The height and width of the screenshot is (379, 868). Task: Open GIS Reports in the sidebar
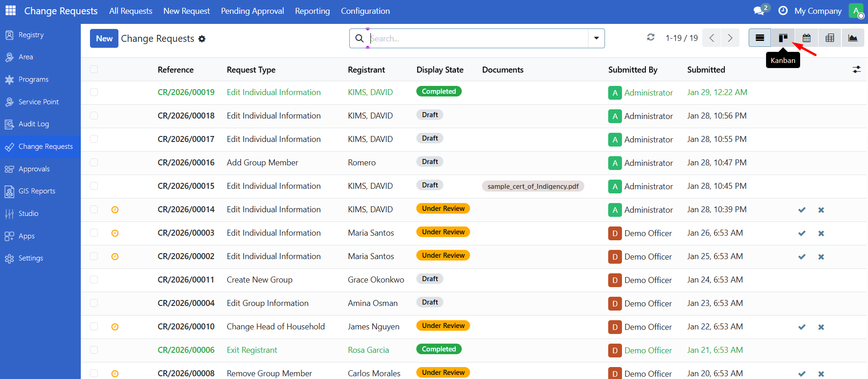tap(40, 191)
